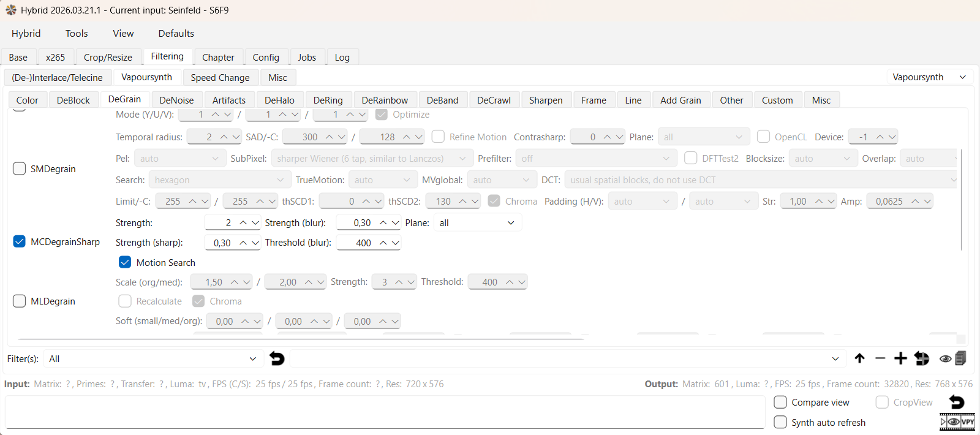Enable Synth auto refresh checkbox
The image size is (980, 435).
point(780,422)
